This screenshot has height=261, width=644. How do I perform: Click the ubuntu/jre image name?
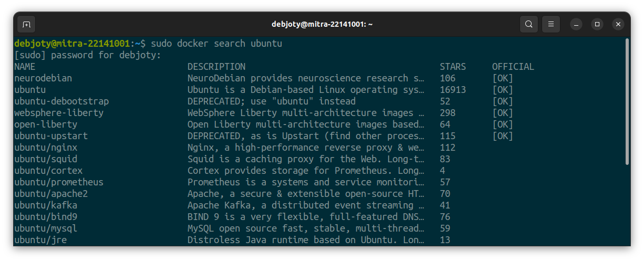pos(40,240)
